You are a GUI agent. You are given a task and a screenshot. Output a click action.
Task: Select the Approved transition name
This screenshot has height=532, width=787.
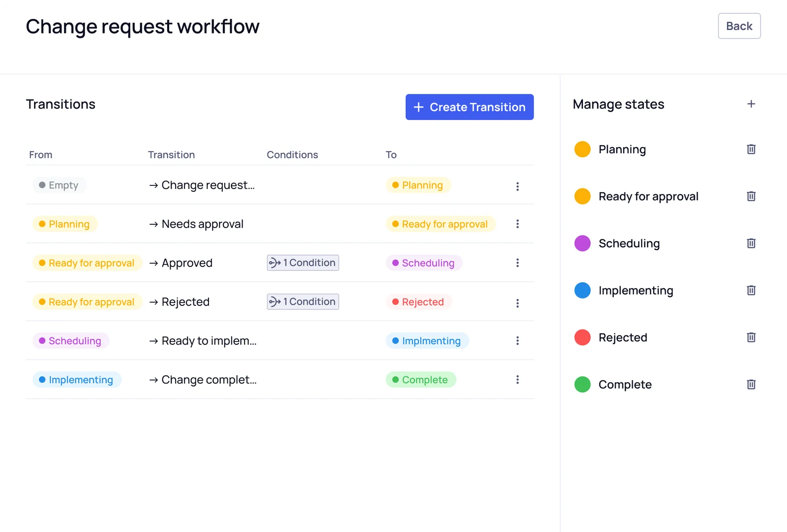(187, 263)
